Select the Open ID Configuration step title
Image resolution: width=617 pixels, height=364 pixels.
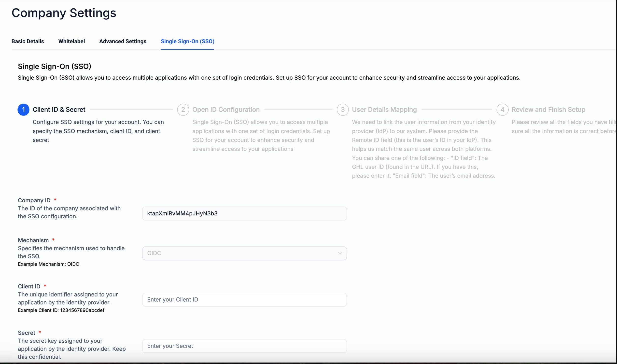click(226, 110)
